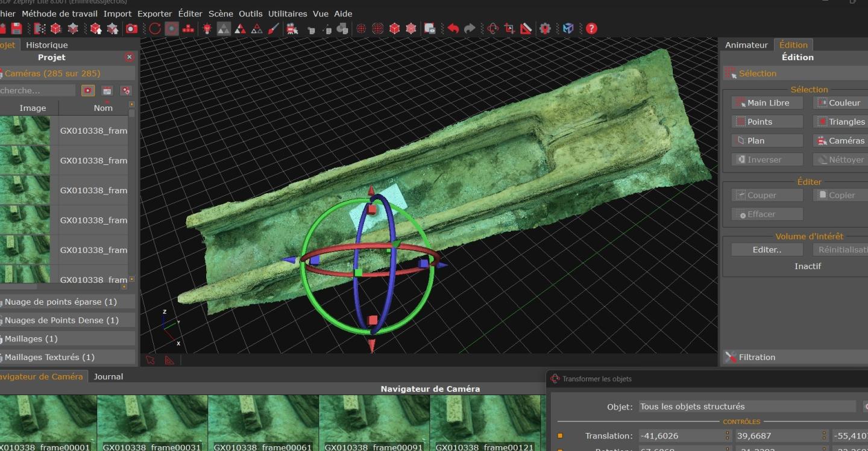Click the camera search field

click(x=37, y=90)
